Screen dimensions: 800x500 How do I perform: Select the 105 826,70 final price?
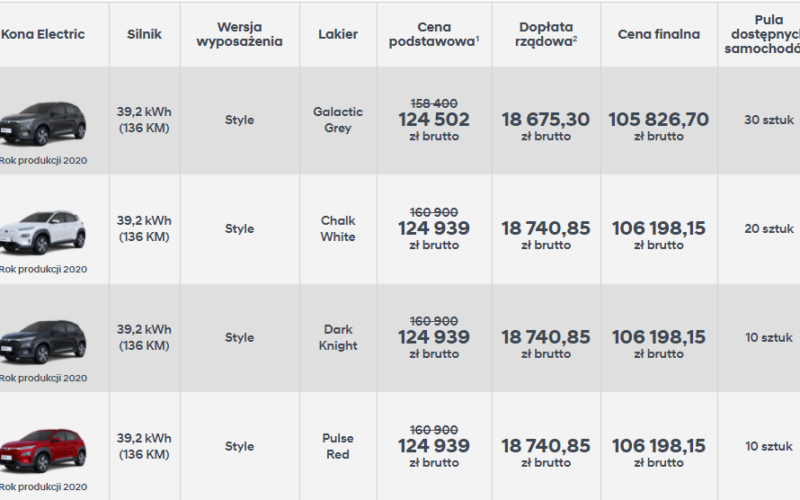(659, 120)
